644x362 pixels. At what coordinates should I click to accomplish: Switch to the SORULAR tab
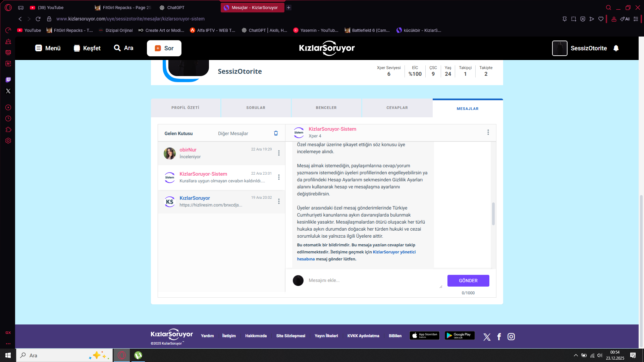[x=256, y=108]
